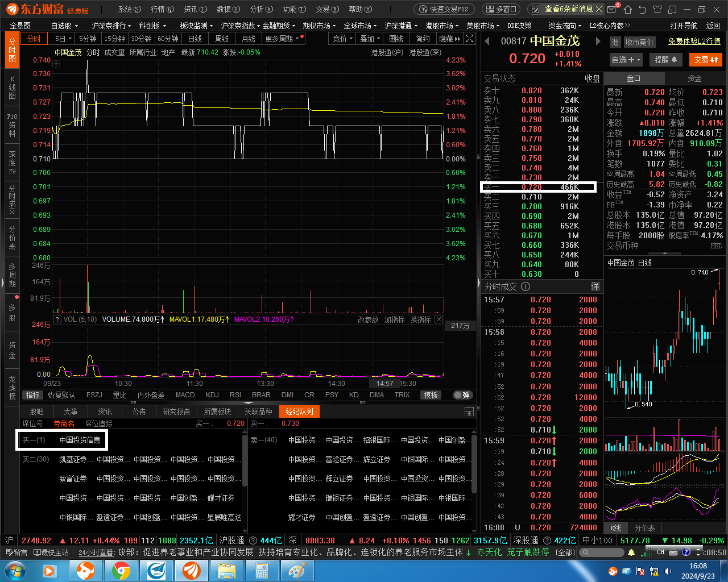The height and width of the screenshot is (582, 728).
Task: Click the 多窗口 button
Action: pyautogui.click(x=500, y=9)
